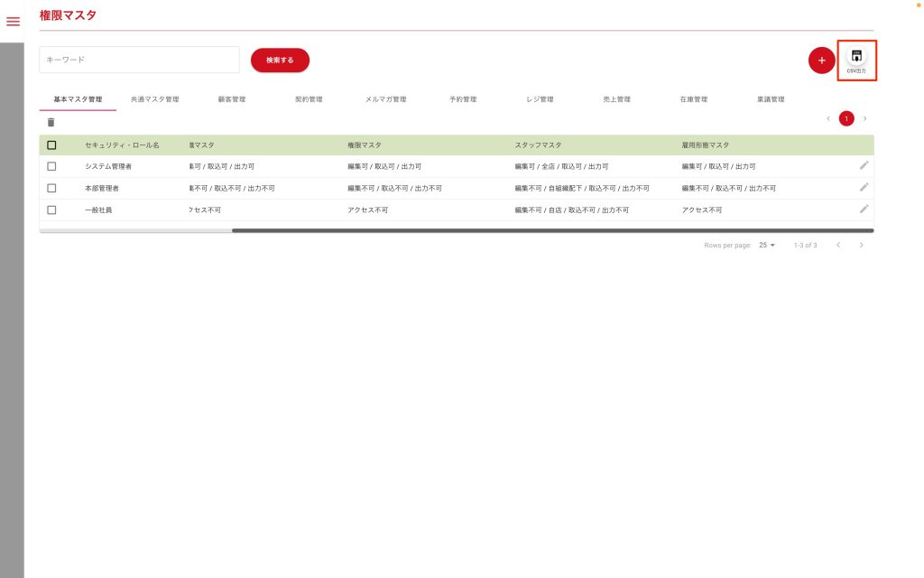Click the trash delete icon
Screen dimensions: 924x578
pos(51,122)
